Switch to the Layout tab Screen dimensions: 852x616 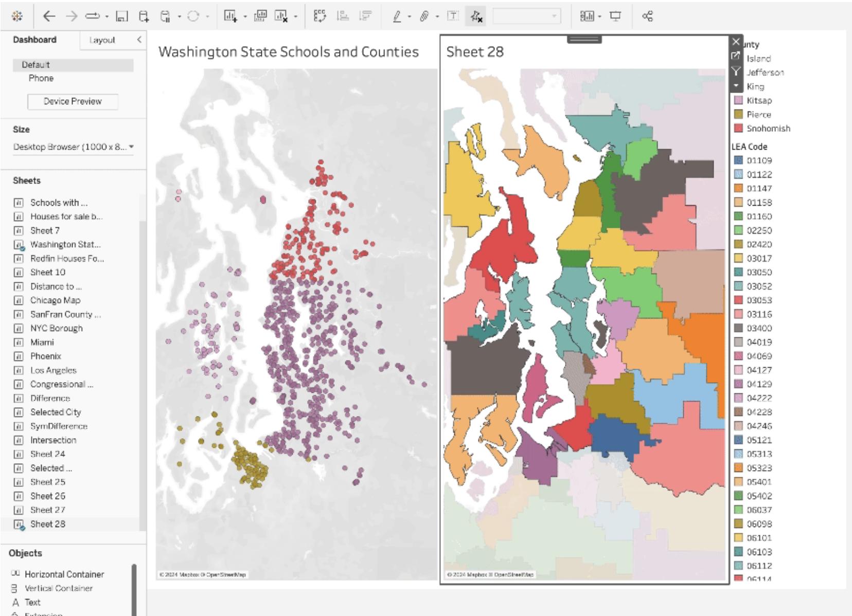[102, 40]
